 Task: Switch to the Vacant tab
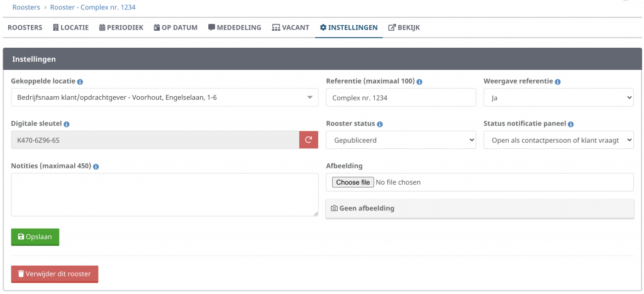[291, 28]
